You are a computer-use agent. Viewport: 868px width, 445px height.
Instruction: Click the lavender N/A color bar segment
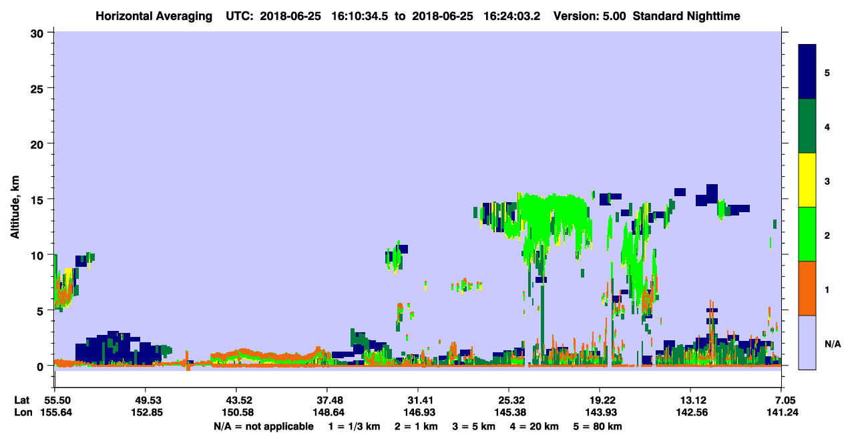pos(807,342)
